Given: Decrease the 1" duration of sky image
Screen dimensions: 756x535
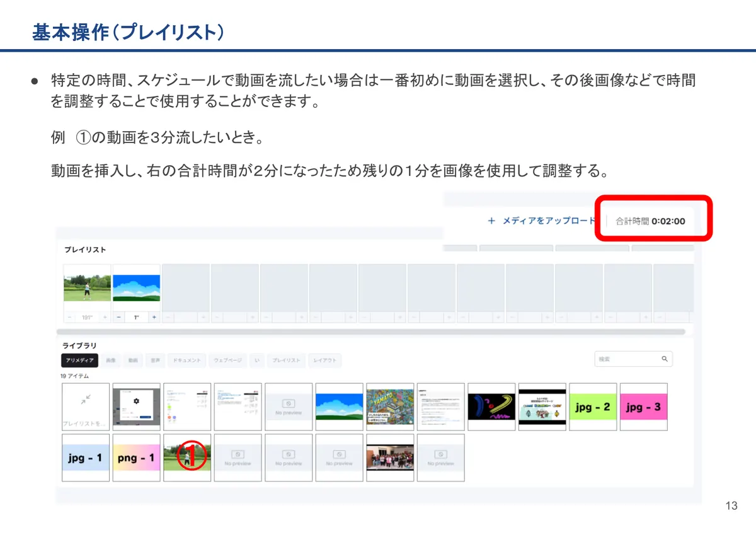Looking at the screenshot, I should pos(118,317).
